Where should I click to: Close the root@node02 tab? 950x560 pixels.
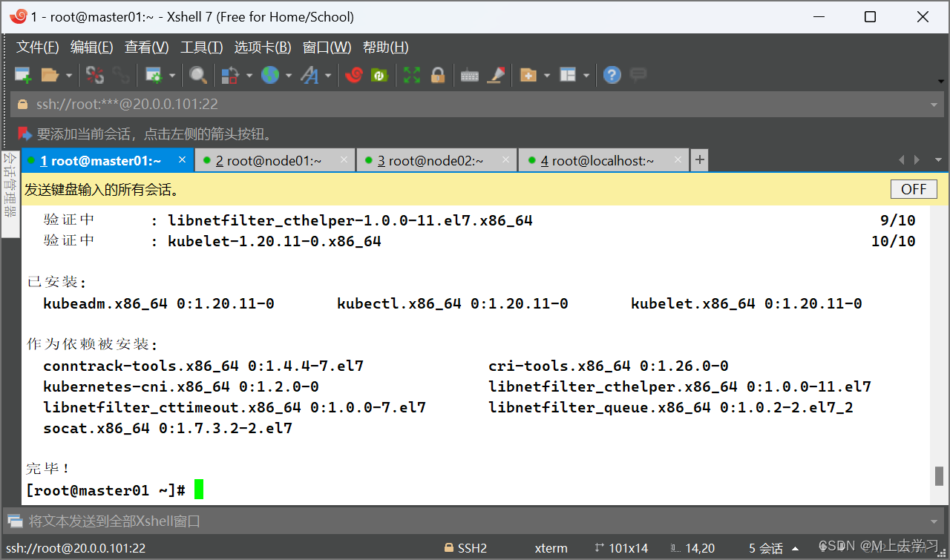coord(506,160)
